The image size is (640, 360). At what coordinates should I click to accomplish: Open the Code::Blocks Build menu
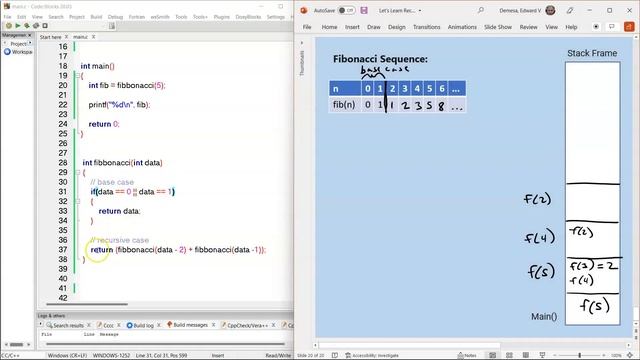tap(96, 17)
